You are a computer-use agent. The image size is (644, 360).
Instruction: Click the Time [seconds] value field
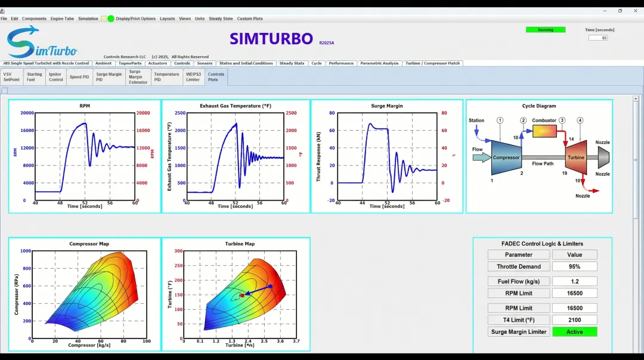pyautogui.click(x=598, y=38)
